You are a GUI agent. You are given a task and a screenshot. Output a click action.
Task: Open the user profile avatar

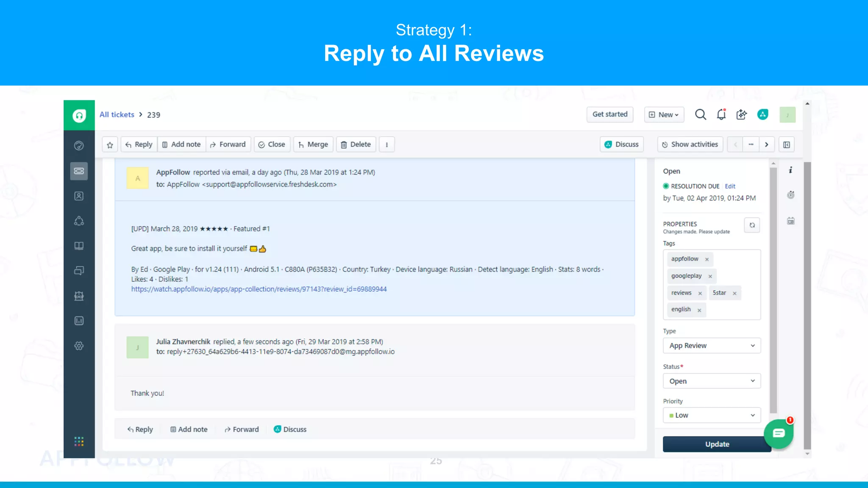click(787, 115)
